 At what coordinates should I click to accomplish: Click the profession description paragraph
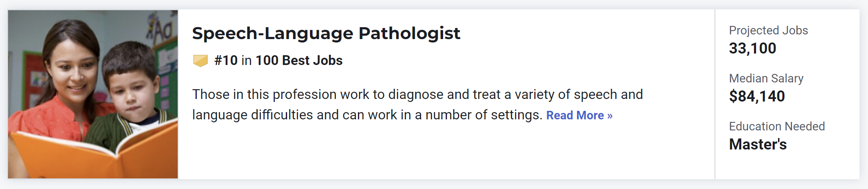click(418, 104)
